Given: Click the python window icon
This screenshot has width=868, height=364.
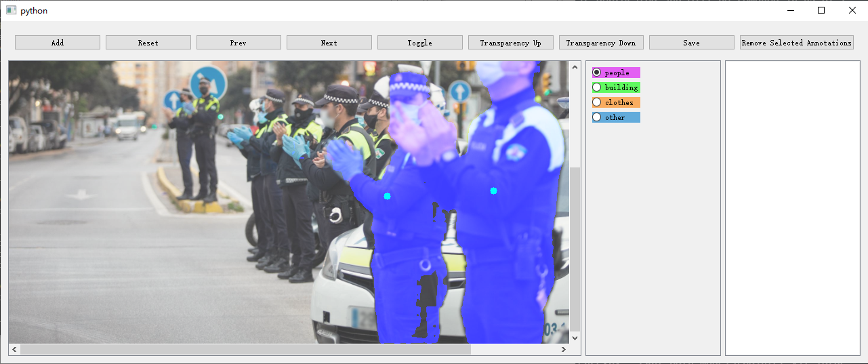Looking at the screenshot, I should pyautogui.click(x=11, y=11).
